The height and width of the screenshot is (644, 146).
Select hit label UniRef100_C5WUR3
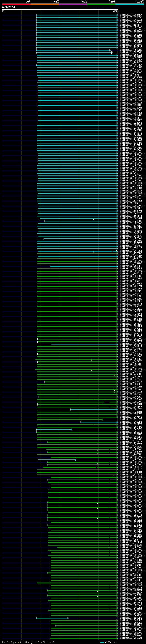pyautogui.click(x=131, y=35)
